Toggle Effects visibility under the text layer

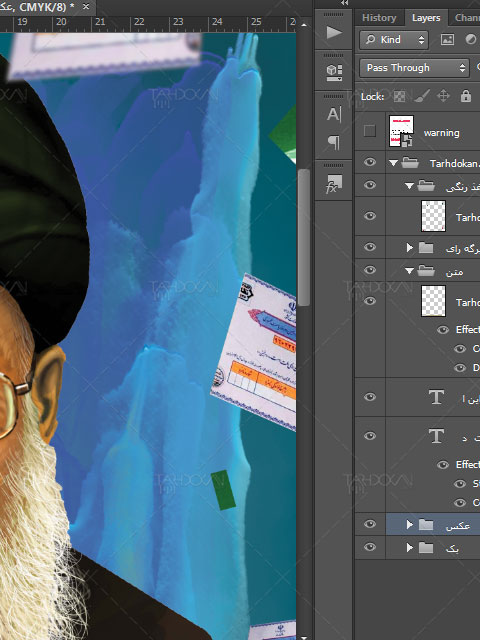coord(443,464)
